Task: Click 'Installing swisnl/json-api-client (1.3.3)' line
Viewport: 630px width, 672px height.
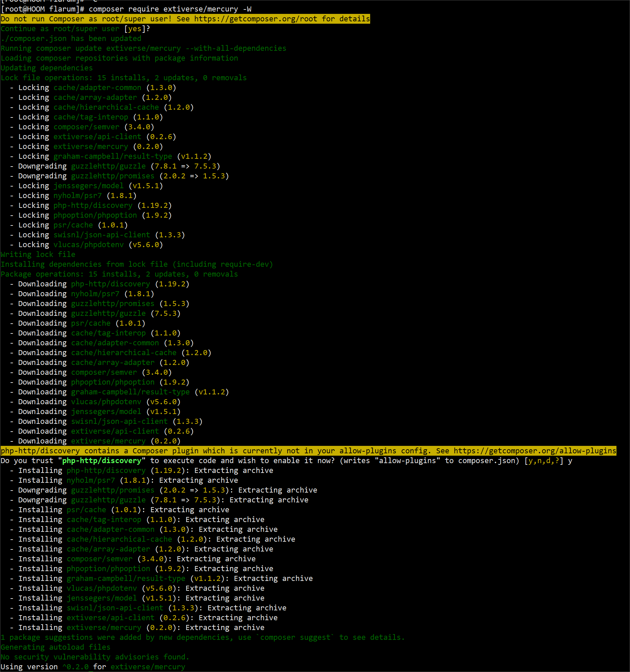Action: click(x=148, y=608)
